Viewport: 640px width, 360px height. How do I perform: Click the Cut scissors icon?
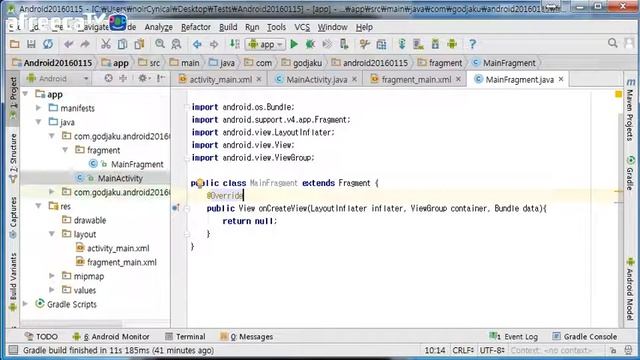pyautogui.click(x=106, y=44)
